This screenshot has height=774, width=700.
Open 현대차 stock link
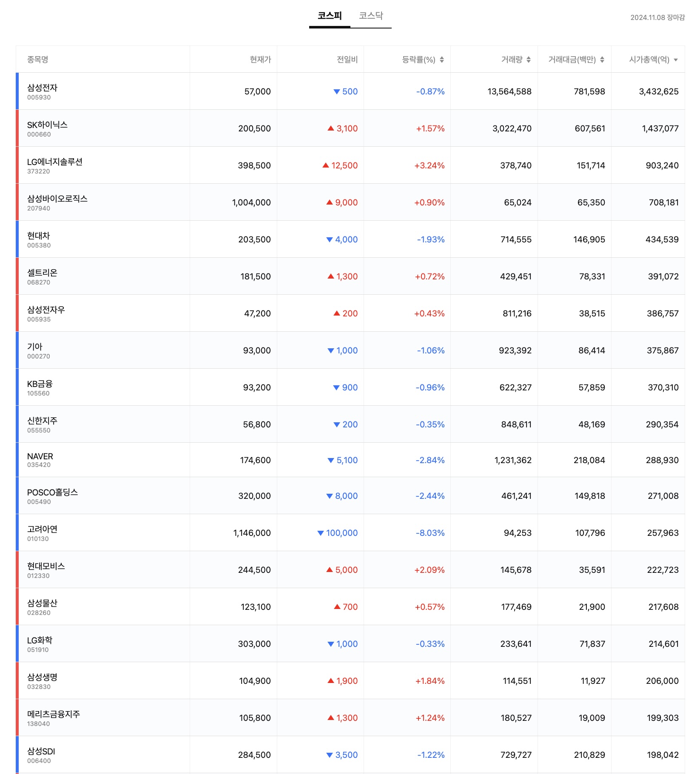(38, 236)
